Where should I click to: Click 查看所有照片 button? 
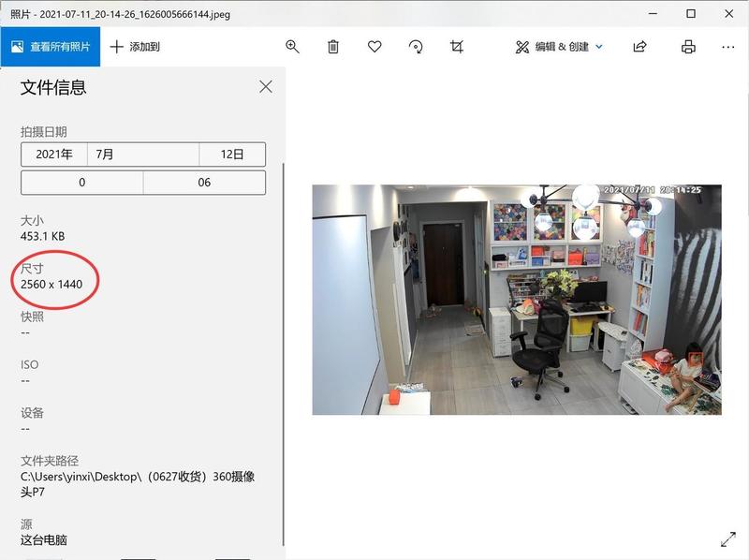(51, 46)
